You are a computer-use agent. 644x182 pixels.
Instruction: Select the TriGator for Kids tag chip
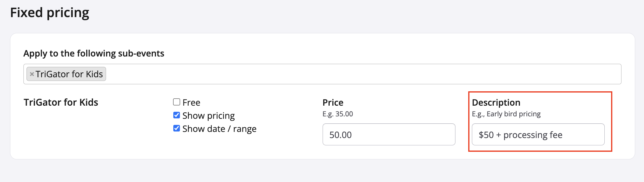69,74
